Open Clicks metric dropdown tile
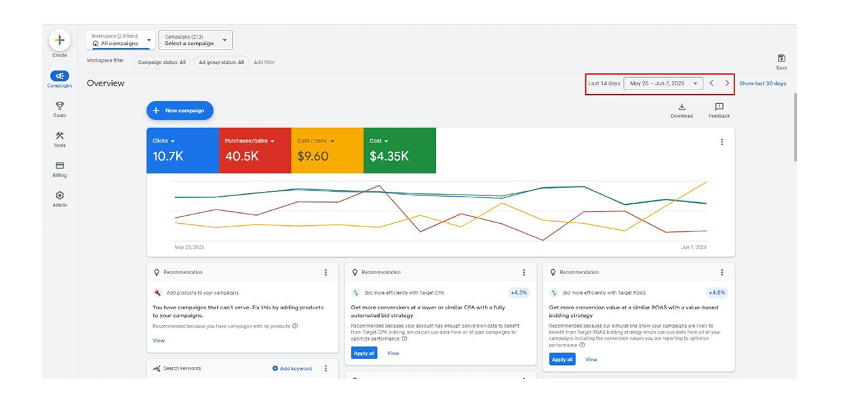 click(x=182, y=150)
